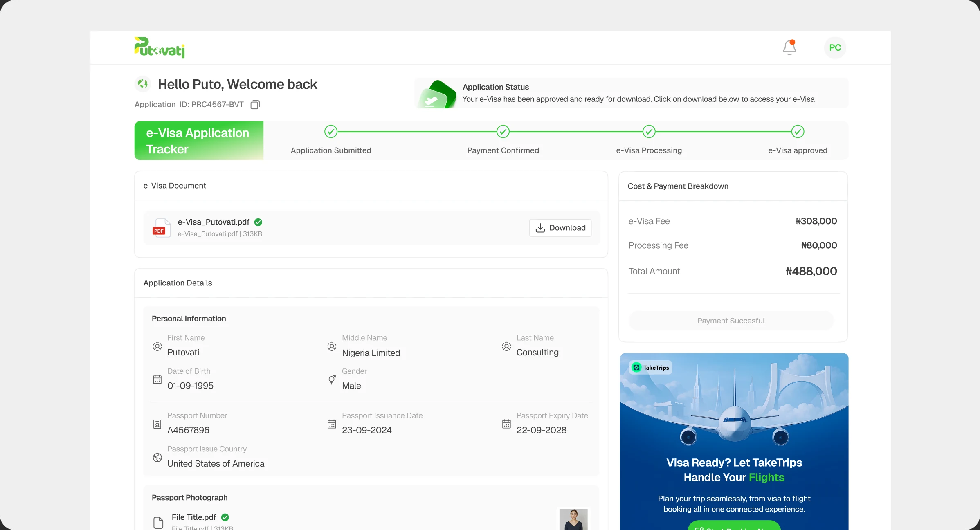This screenshot has width=980, height=530.
Task: Copy the Application ID
Action: [x=255, y=105]
